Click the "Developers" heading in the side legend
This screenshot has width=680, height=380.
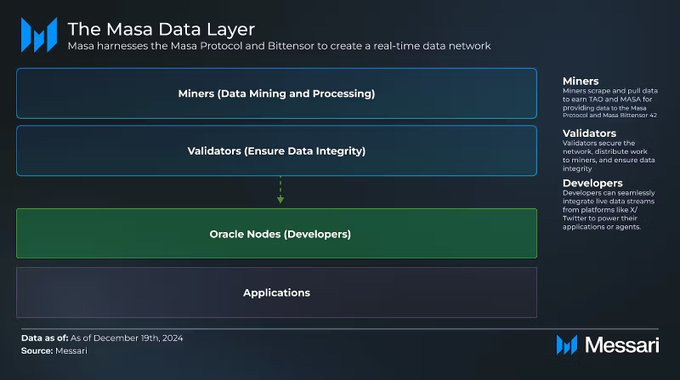[592, 183]
